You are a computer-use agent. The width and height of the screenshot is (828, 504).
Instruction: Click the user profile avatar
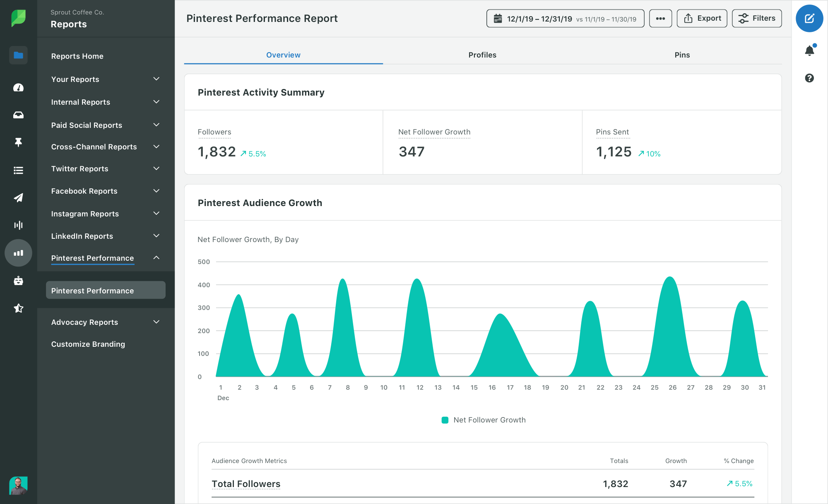pos(18,485)
